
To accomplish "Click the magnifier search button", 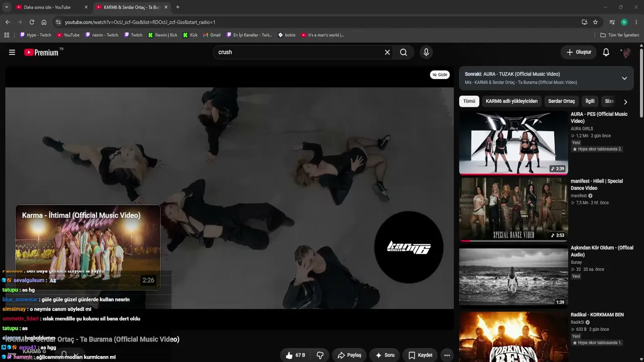I will (x=404, y=52).
